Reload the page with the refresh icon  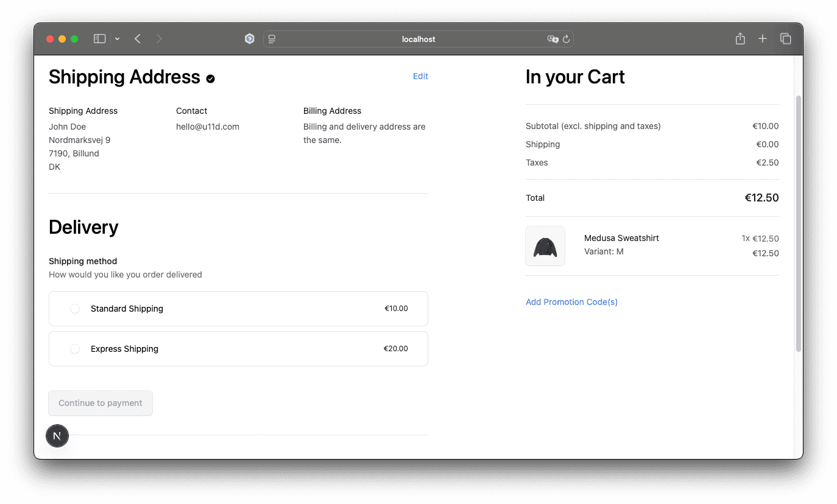[566, 39]
